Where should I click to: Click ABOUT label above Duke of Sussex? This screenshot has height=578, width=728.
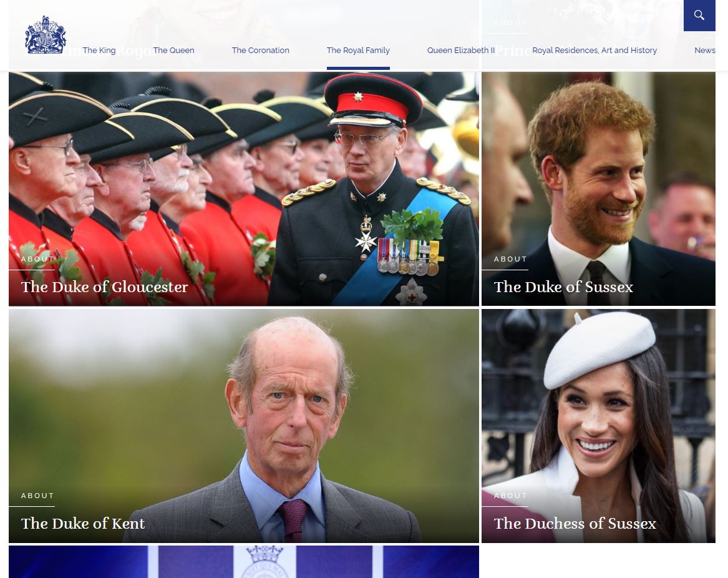pyautogui.click(x=511, y=259)
